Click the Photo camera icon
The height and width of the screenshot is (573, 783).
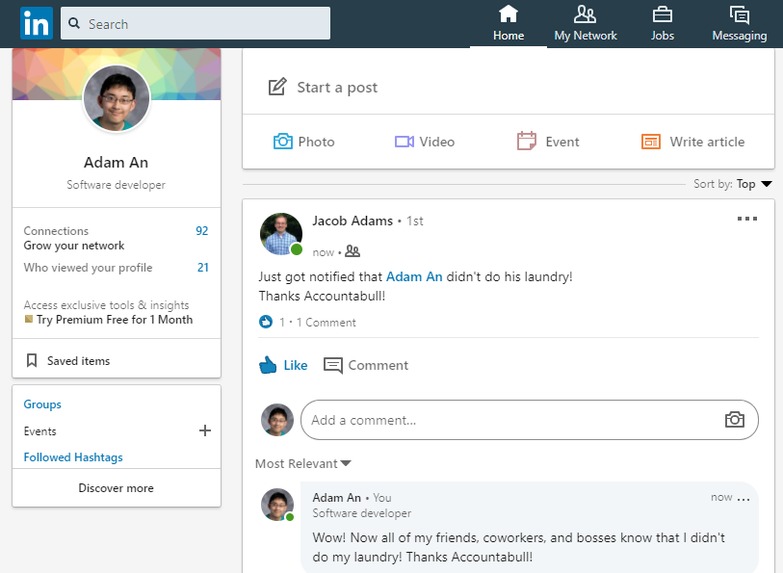pos(283,141)
